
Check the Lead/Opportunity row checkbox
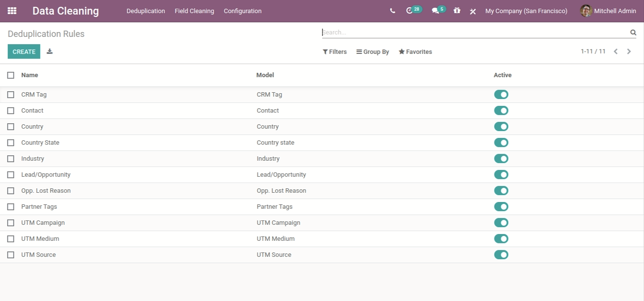[x=11, y=175]
